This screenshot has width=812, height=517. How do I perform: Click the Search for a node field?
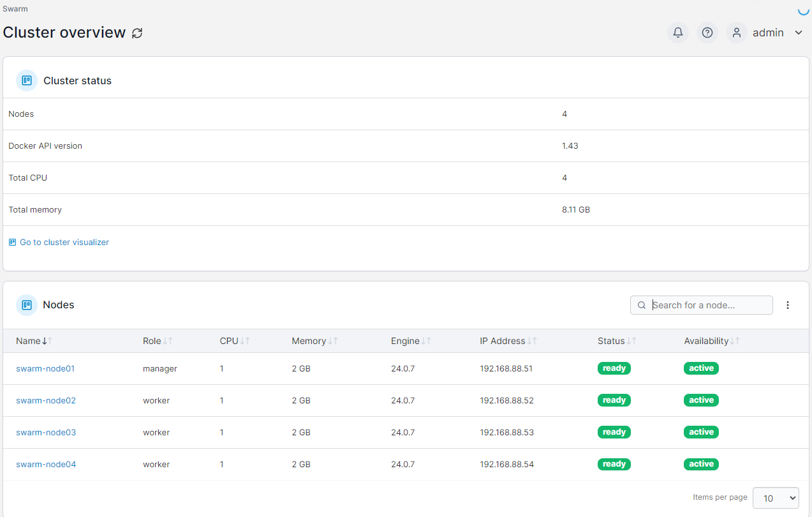(708, 305)
